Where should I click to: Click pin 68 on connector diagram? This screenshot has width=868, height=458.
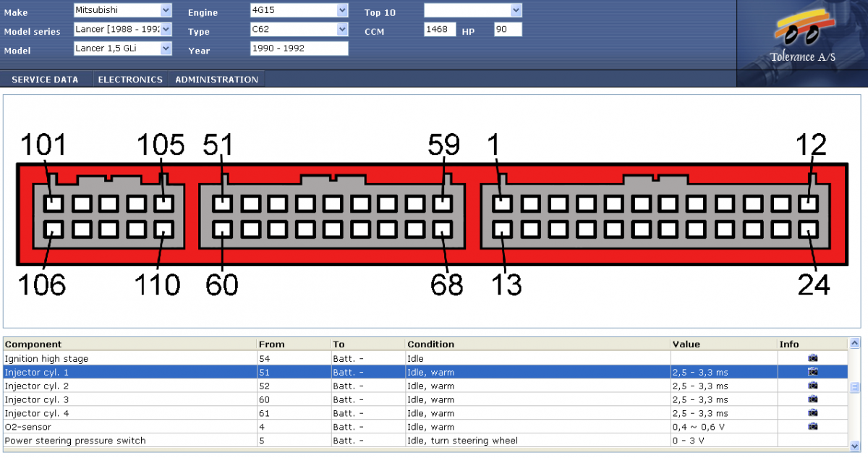(x=443, y=230)
